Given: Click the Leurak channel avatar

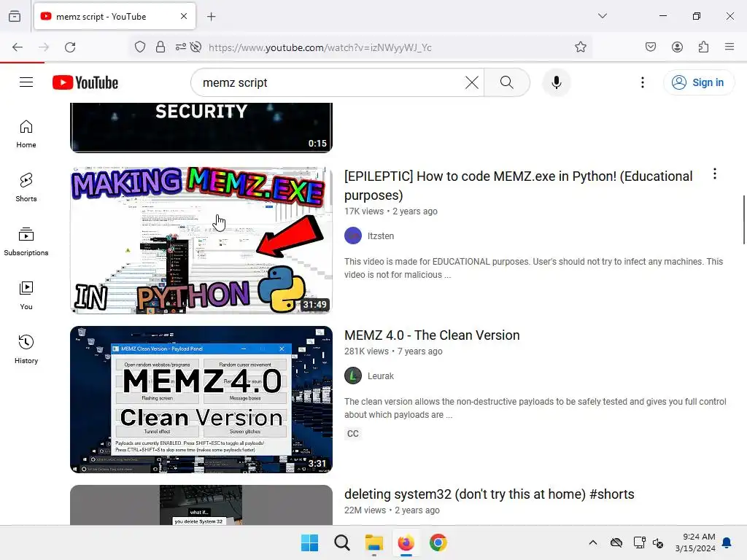Looking at the screenshot, I should (353, 376).
